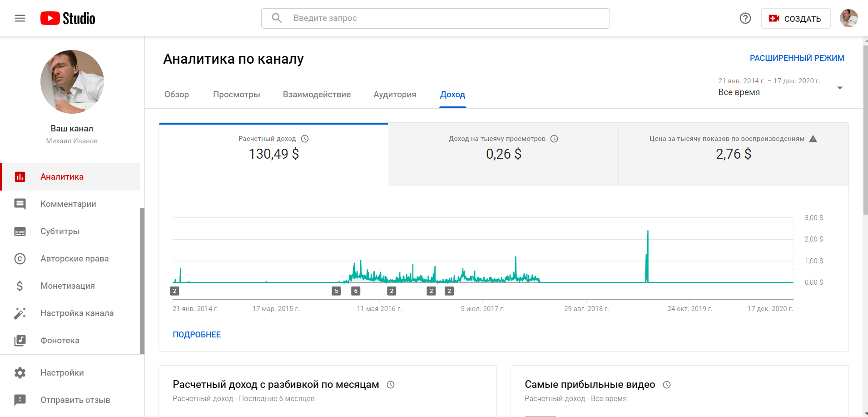Screen dimensions: 868x417
Task: Switch to the Аудитория tab
Action: point(395,95)
